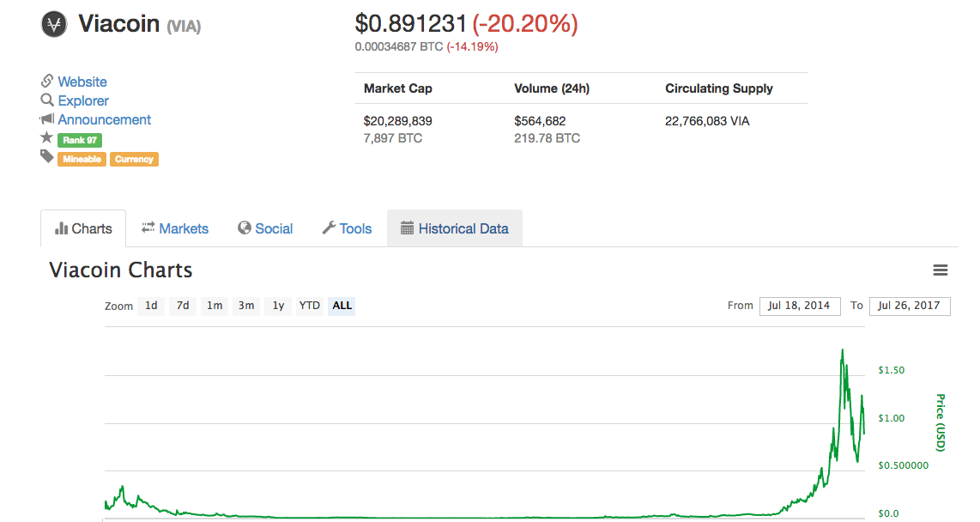Select the 1d zoom range
The height and width of the screenshot is (522, 980).
pos(151,306)
